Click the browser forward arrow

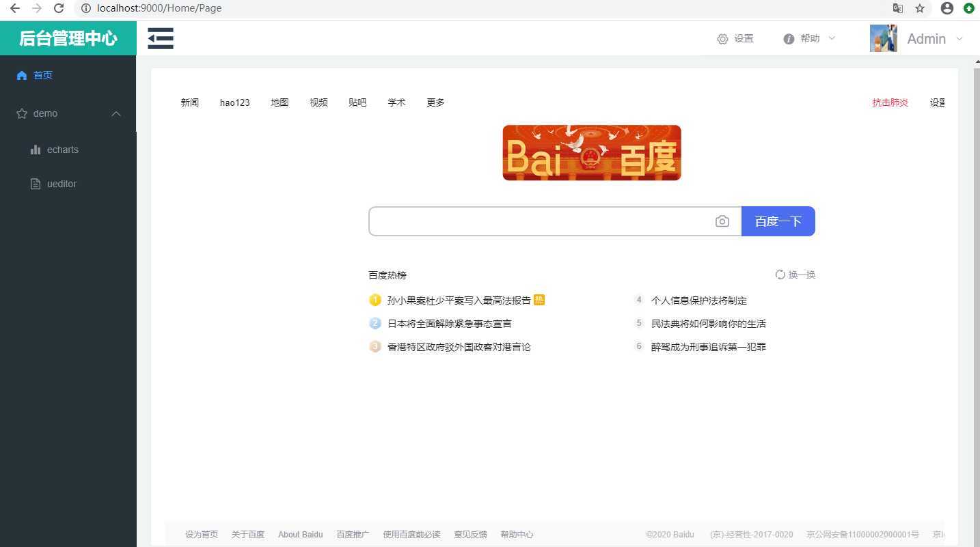click(37, 8)
